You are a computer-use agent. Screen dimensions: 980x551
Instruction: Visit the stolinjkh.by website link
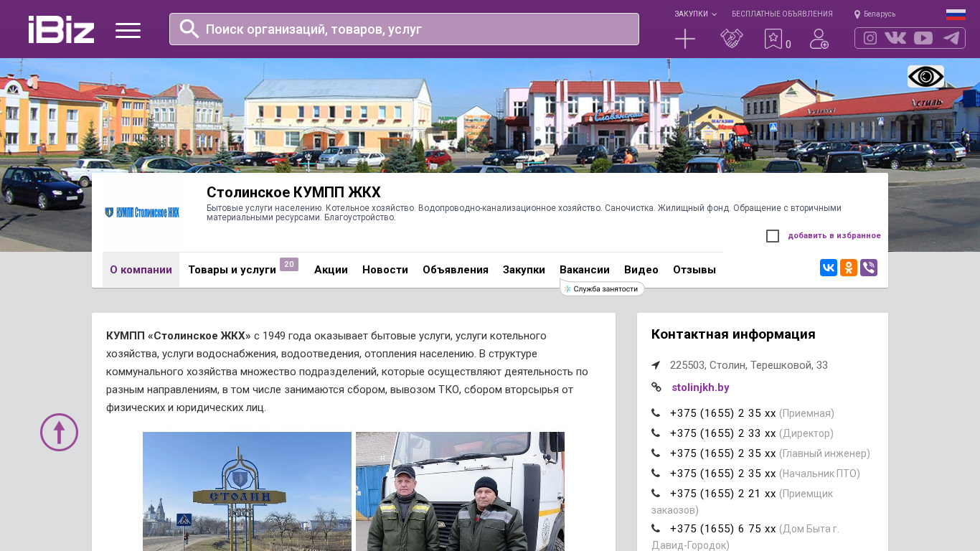pyautogui.click(x=700, y=387)
